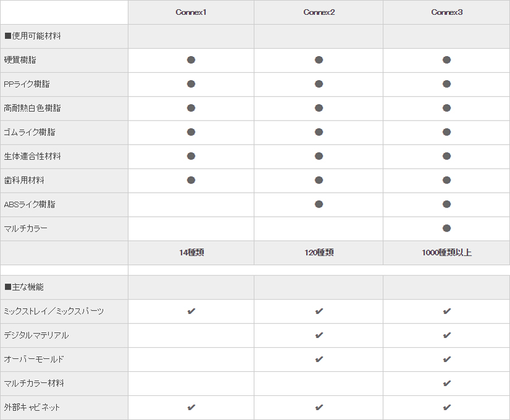Image resolution: width=510 pixels, height=420 pixels.
Task: Click the 外部キャビネット checkmark under Connex1
Action: coord(191,407)
